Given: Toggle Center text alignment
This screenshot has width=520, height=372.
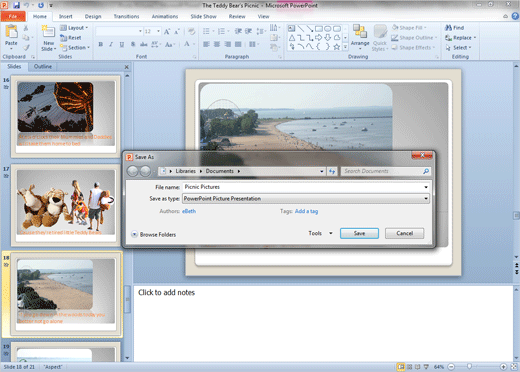Looking at the screenshot, I should (x=217, y=44).
